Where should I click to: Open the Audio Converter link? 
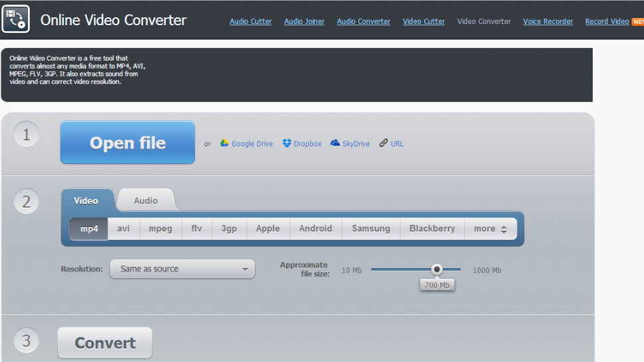363,21
